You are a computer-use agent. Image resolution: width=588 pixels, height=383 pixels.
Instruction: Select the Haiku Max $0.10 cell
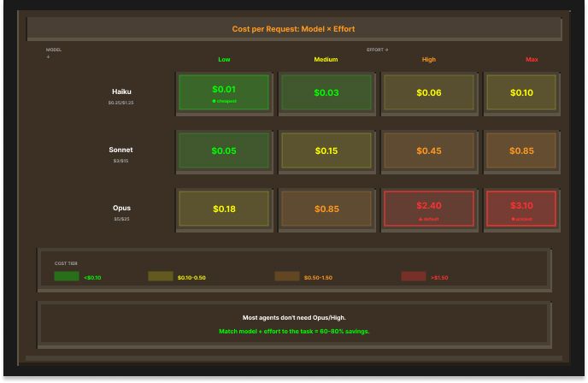pos(521,92)
